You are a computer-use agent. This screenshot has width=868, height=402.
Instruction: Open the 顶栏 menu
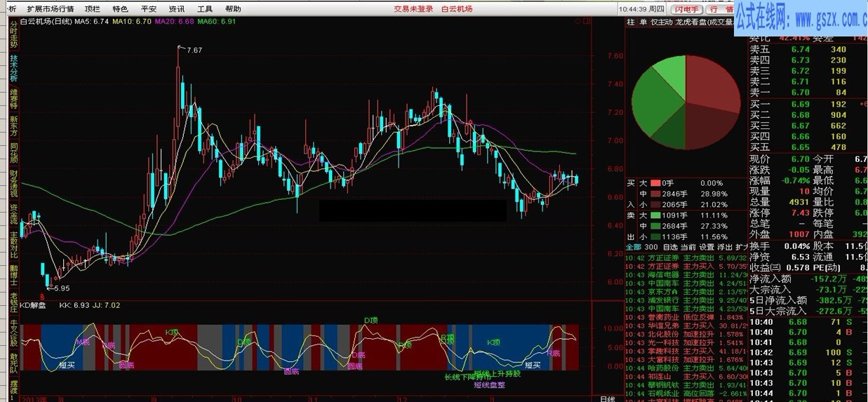(x=92, y=9)
